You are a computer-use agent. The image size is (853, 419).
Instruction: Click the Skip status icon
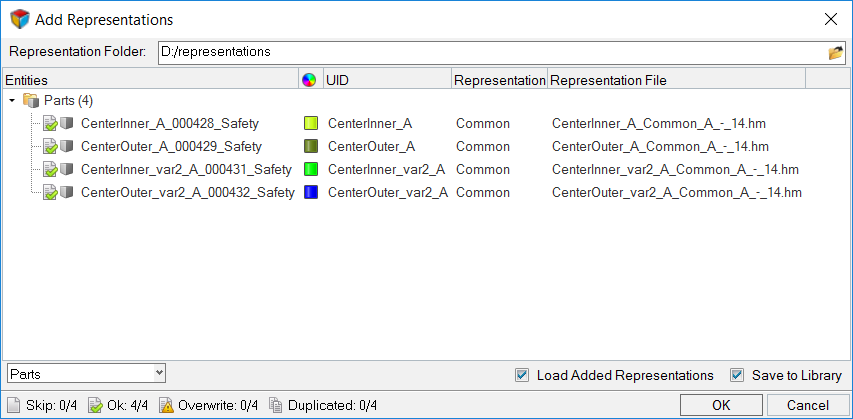pos(12,405)
